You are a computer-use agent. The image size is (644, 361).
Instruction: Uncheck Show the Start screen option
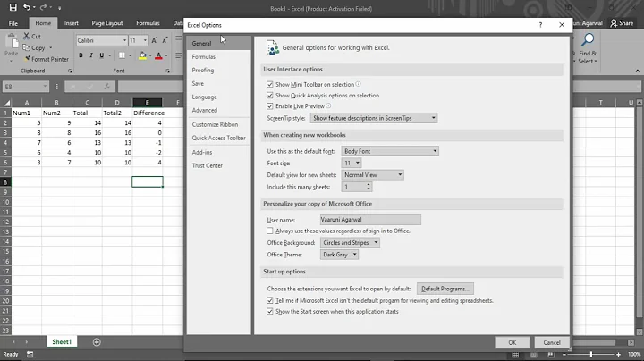click(x=270, y=311)
